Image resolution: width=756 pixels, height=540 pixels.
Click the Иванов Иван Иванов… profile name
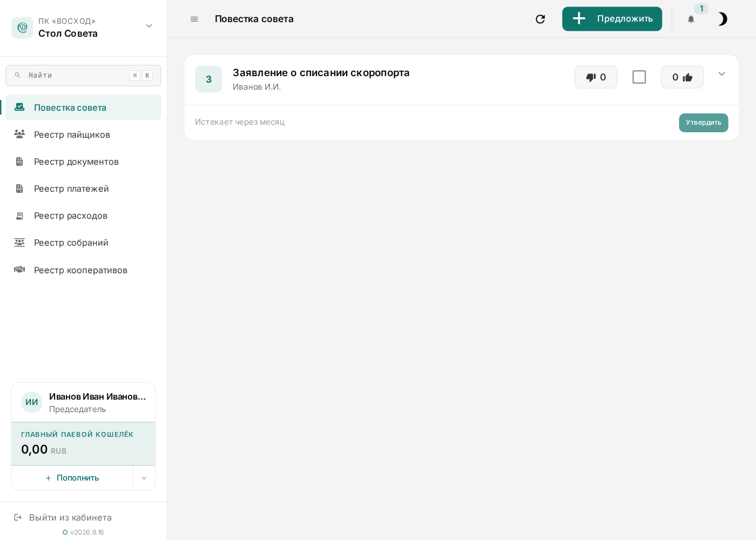[x=98, y=396]
